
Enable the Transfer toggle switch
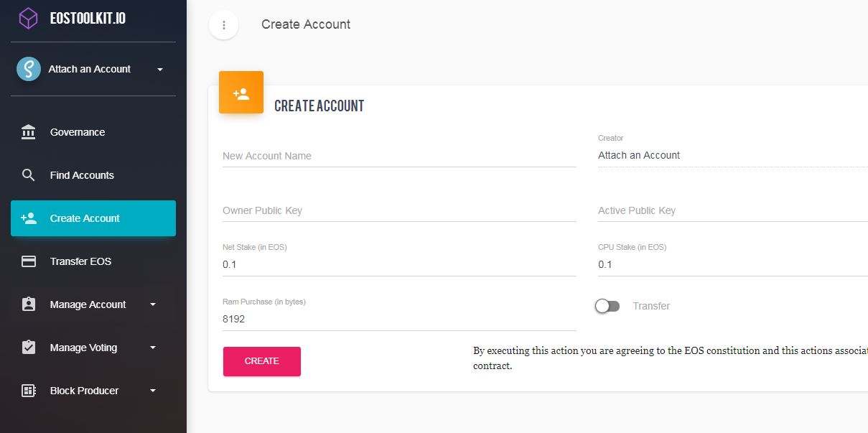click(x=607, y=306)
